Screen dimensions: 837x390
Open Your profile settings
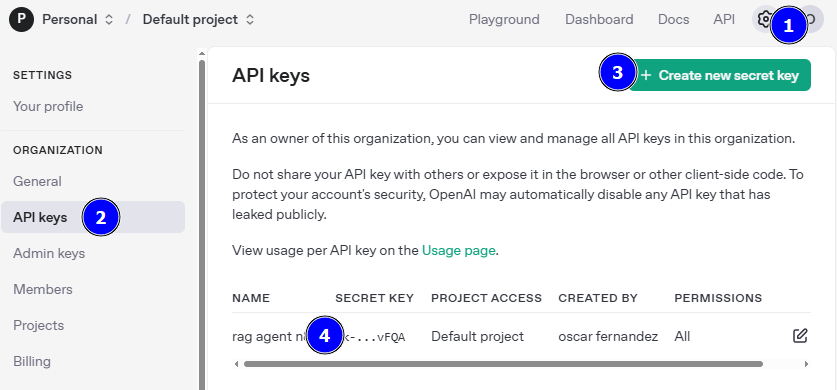(48, 107)
